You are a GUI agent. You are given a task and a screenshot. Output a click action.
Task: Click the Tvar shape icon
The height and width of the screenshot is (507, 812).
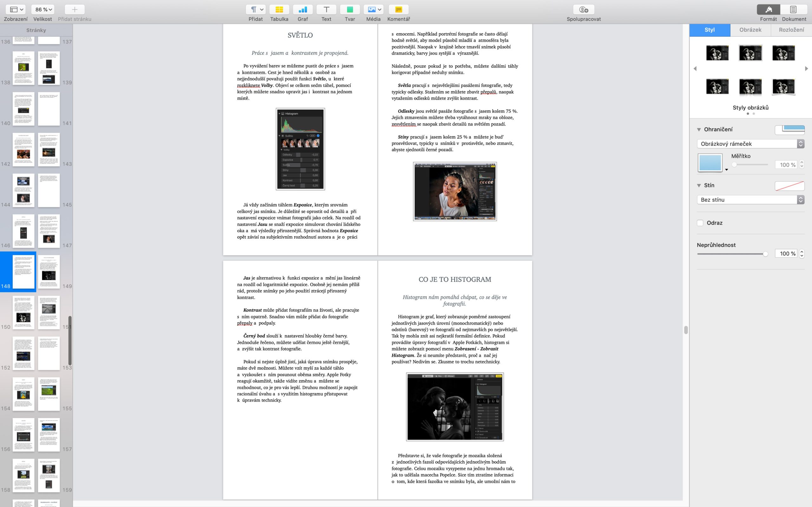click(350, 10)
